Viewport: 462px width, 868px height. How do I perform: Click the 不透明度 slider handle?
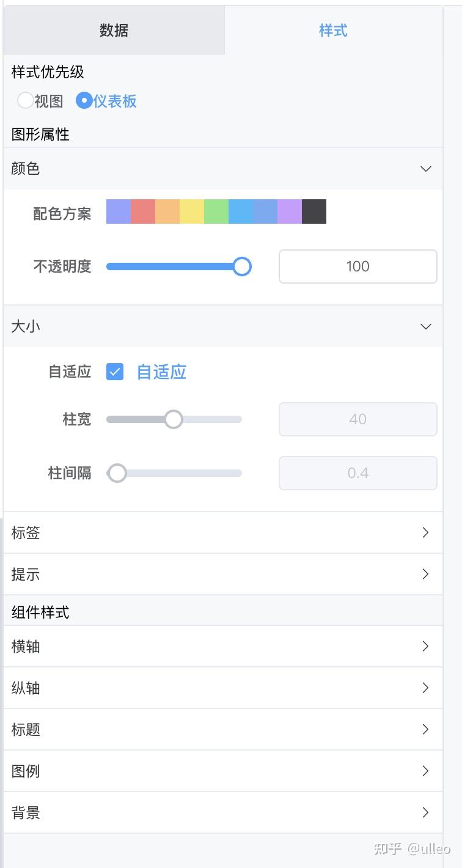click(x=242, y=267)
